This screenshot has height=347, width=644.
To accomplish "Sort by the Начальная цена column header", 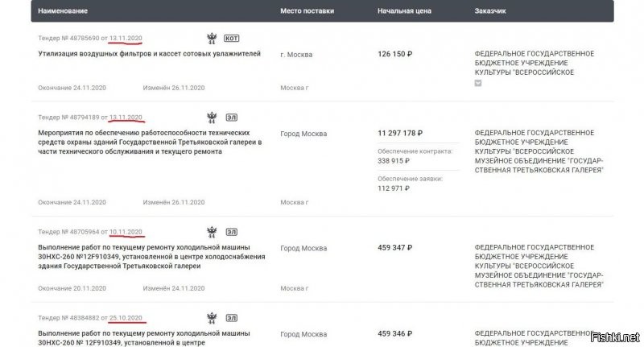I will click(405, 11).
